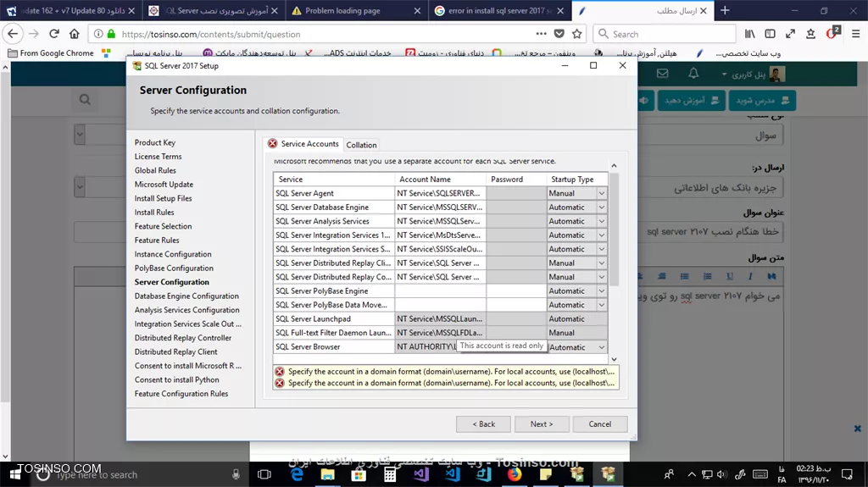Open Startup Type dropdown for Distributed Replay Cli...

pyautogui.click(x=601, y=263)
